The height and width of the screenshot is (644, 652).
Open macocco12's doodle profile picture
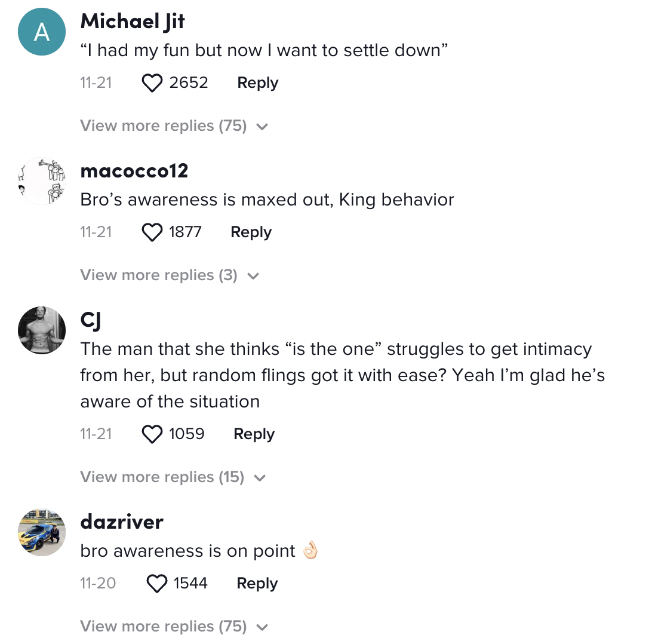pyautogui.click(x=42, y=181)
